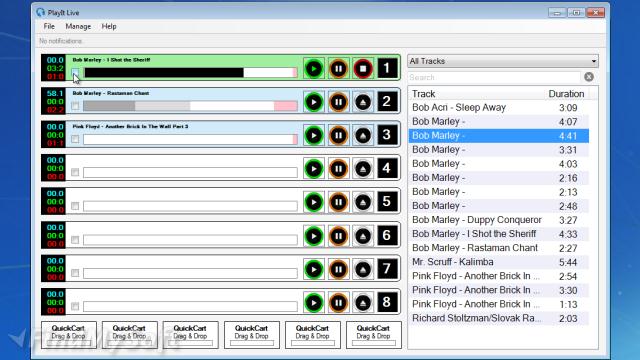This screenshot has height=360, width=640.
Task: Click the pause icon on player 8
Action: (x=338, y=303)
